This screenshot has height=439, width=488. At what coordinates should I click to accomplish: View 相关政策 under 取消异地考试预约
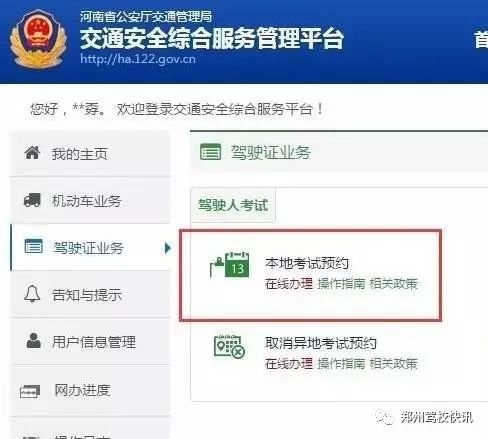394,364
